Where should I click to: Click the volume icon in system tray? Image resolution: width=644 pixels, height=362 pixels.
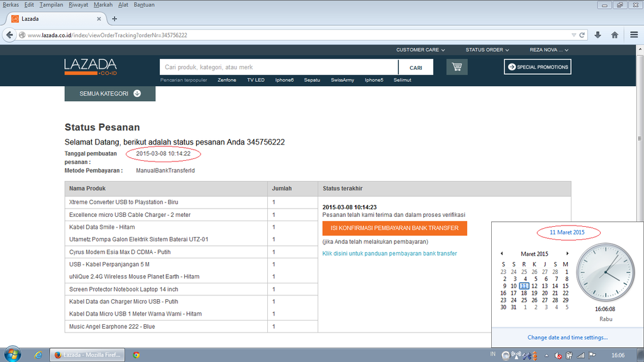click(x=558, y=356)
